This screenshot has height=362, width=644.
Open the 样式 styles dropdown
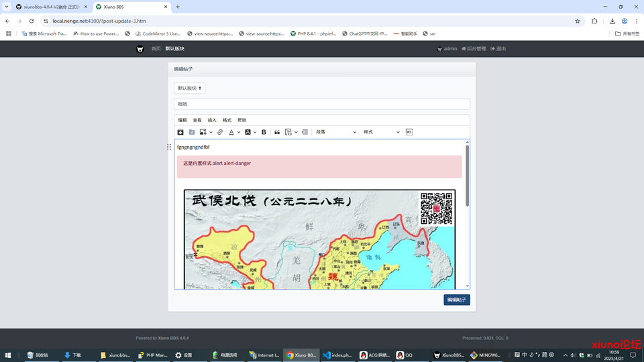coord(381,132)
